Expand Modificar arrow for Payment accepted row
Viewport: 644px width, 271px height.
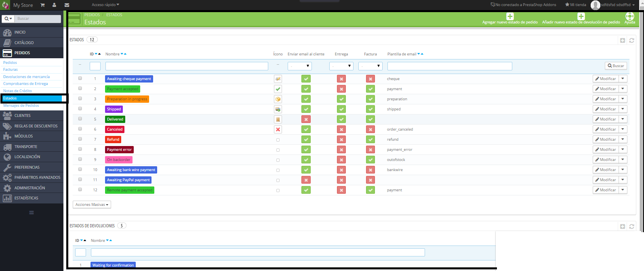click(623, 89)
